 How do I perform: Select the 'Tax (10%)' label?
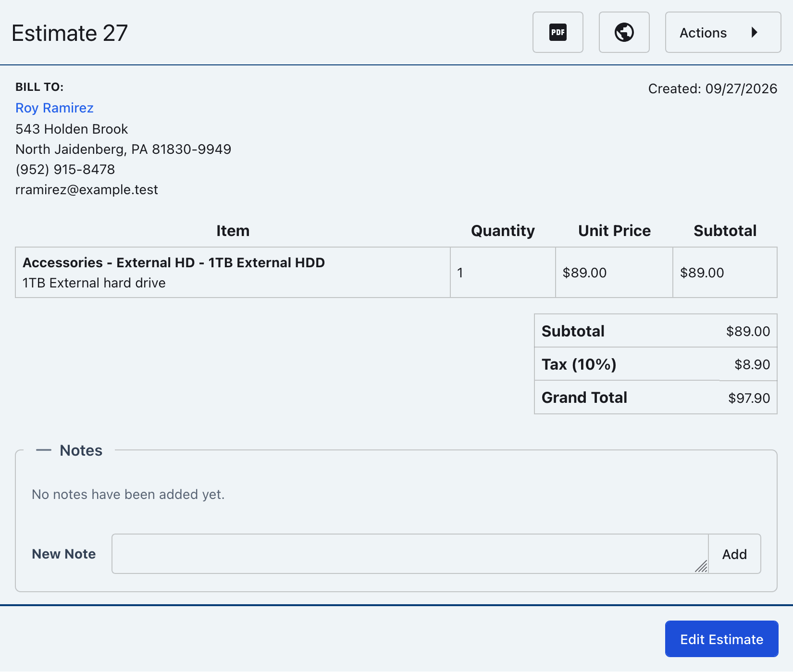point(579,364)
